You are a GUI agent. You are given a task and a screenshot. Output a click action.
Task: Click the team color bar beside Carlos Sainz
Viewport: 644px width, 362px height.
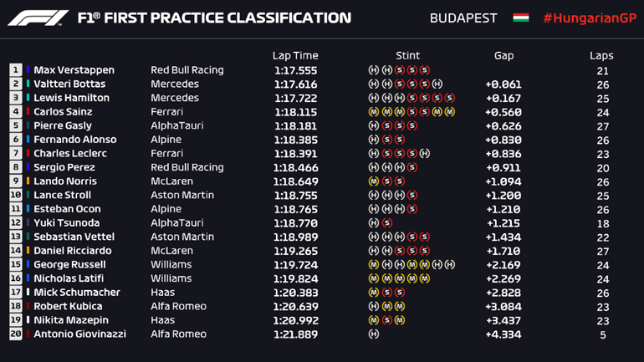click(x=28, y=112)
